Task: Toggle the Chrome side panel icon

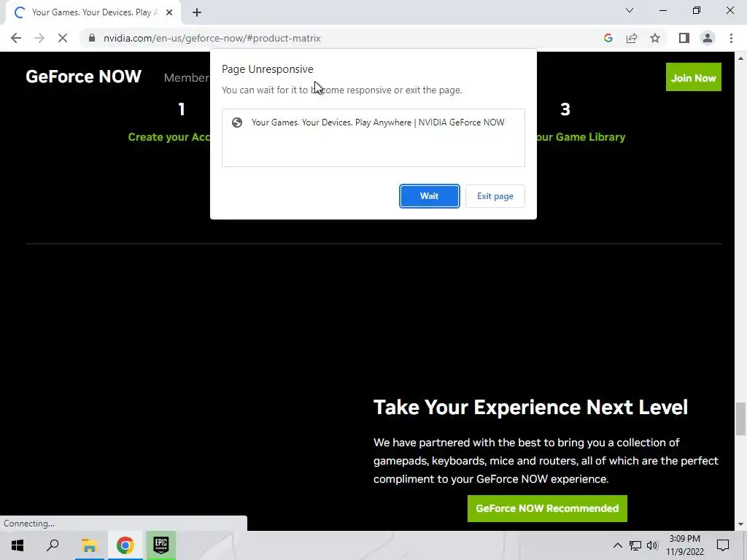Action: click(x=684, y=38)
